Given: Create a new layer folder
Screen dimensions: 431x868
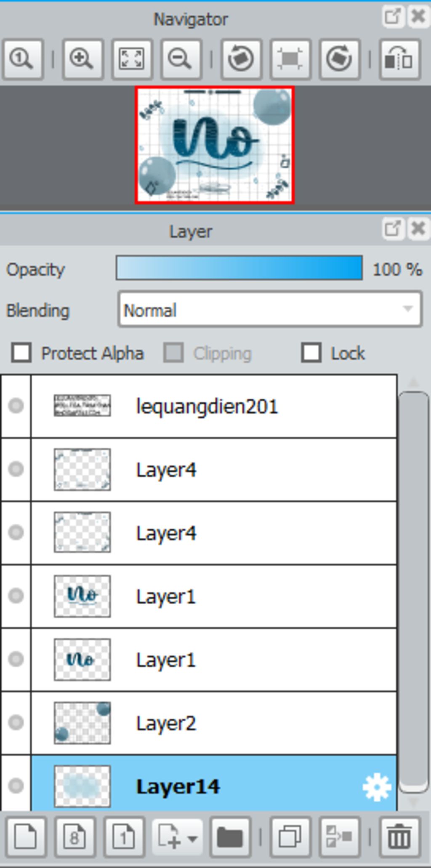Looking at the screenshot, I should [230, 837].
